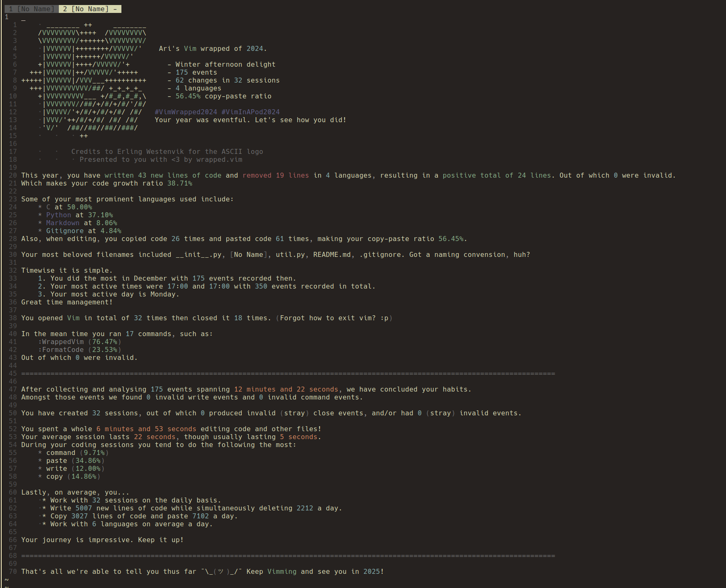This screenshot has width=726, height=588.
Task: Click "Credits to Erling Westenvik" line
Action: pyautogui.click(x=167, y=151)
